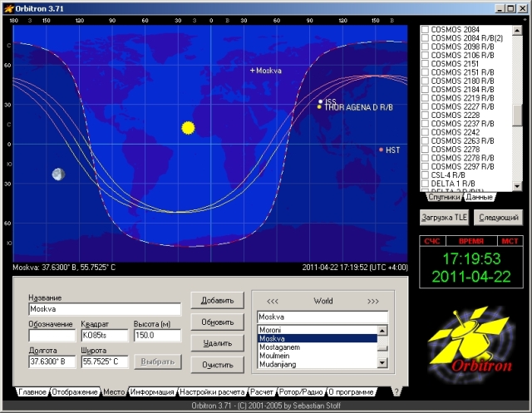Switch to the Ротор/Радио tab
The width and height of the screenshot is (532, 413).
301,392
